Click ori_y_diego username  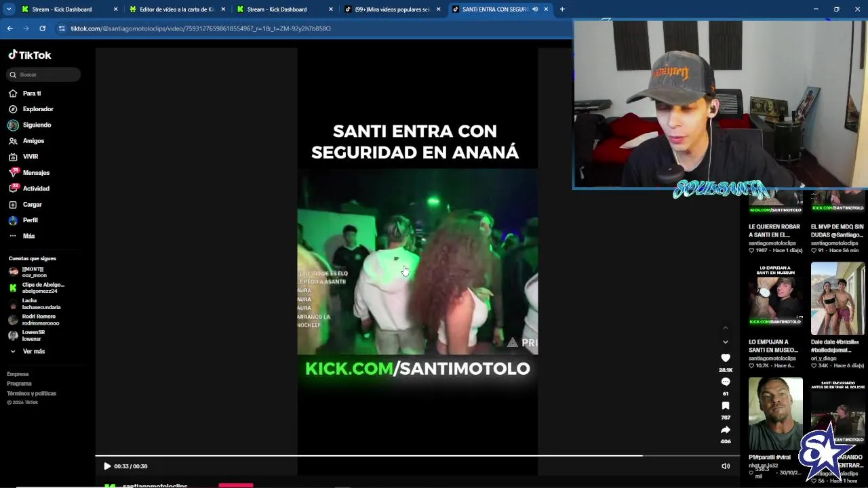click(x=825, y=359)
